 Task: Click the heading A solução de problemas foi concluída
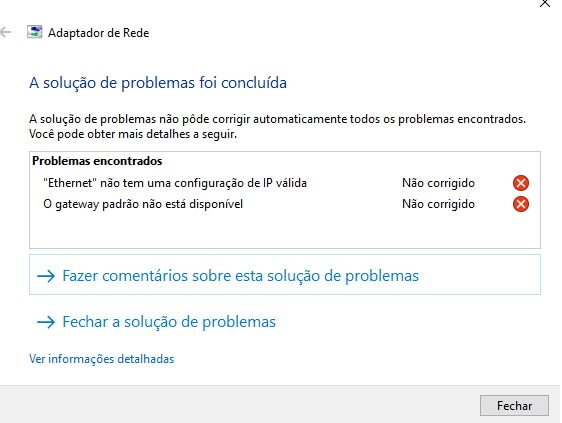pyautogui.click(x=158, y=83)
